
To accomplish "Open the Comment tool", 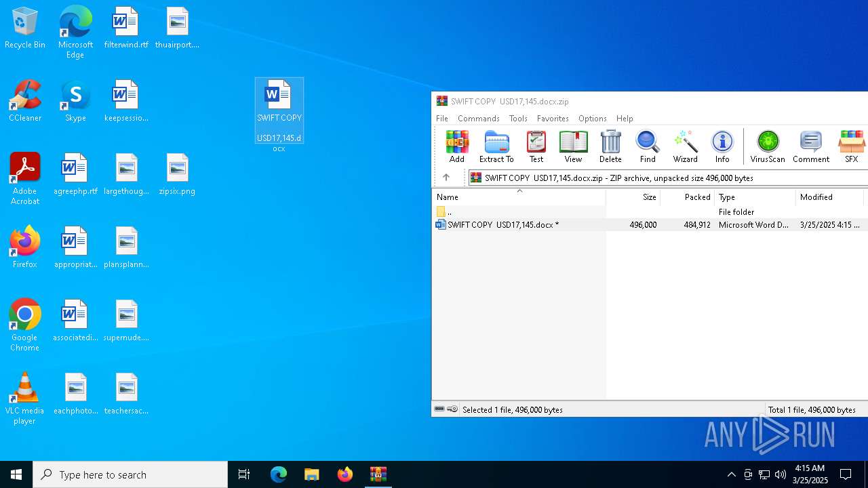I will [811, 146].
